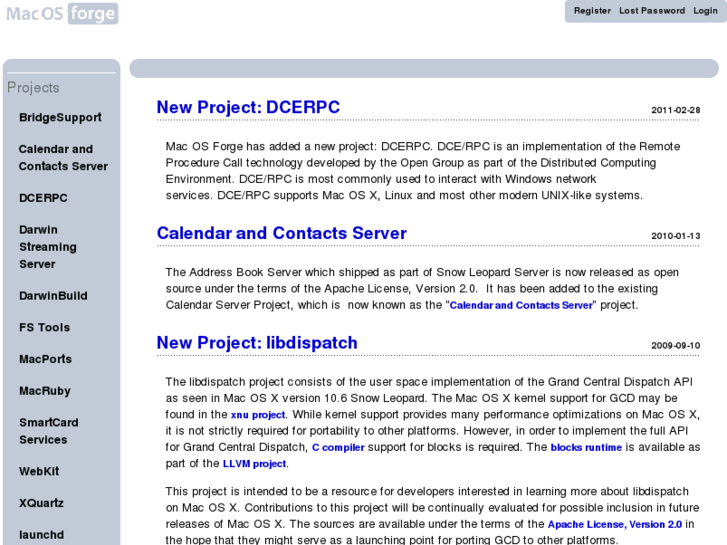This screenshot has height=545, width=727.
Task: Open MacRuby project link
Action: tap(45, 391)
